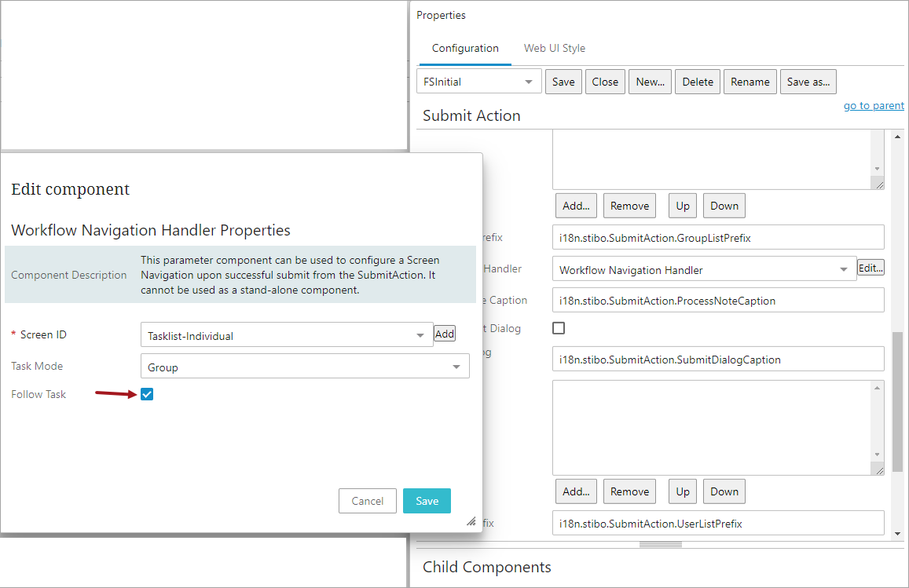Cancel the Edit component dialog
The width and height of the screenshot is (909, 588).
click(x=368, y=501)
